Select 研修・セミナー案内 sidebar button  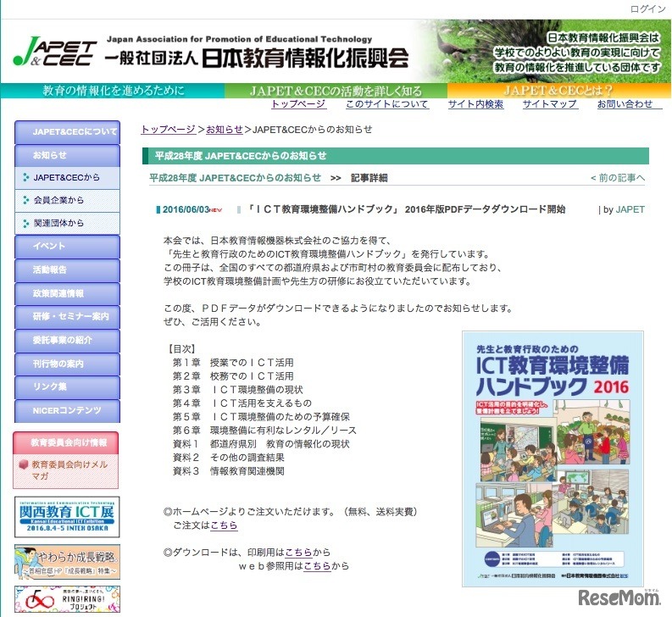[67, 317]
